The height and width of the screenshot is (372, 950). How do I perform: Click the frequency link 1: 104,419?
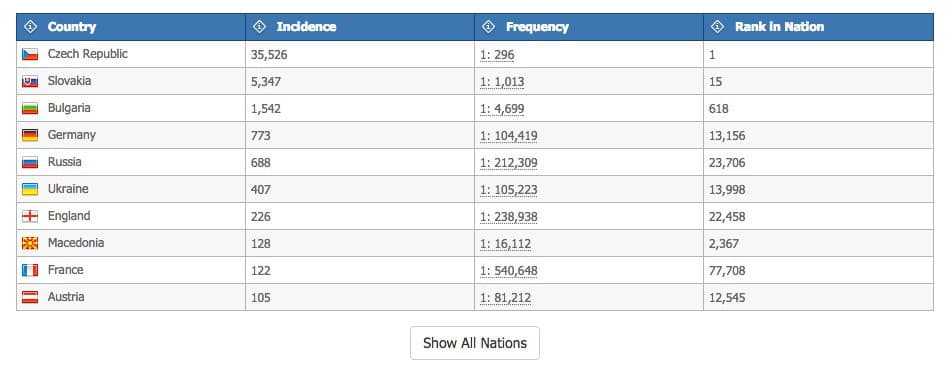(x=508, y=136)
